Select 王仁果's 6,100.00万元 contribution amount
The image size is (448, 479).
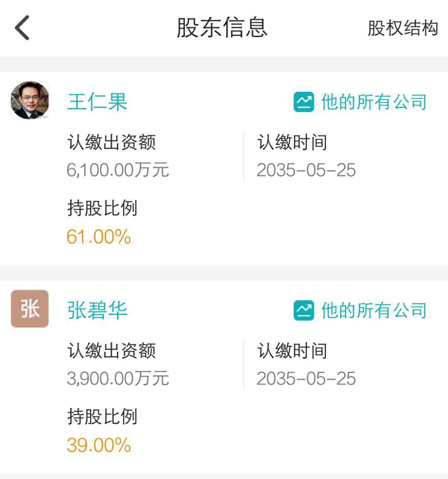(x=118, y=170)
